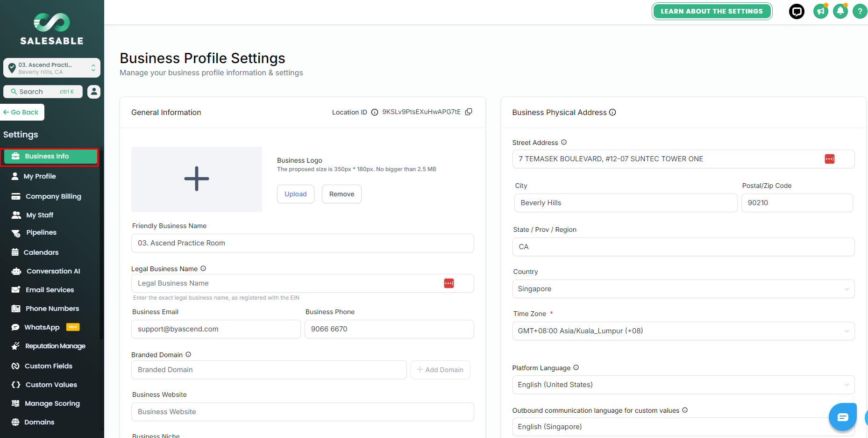868x438 pixels.
Task: Click Learn About The Settings button
Action: (x=712, y=11)
